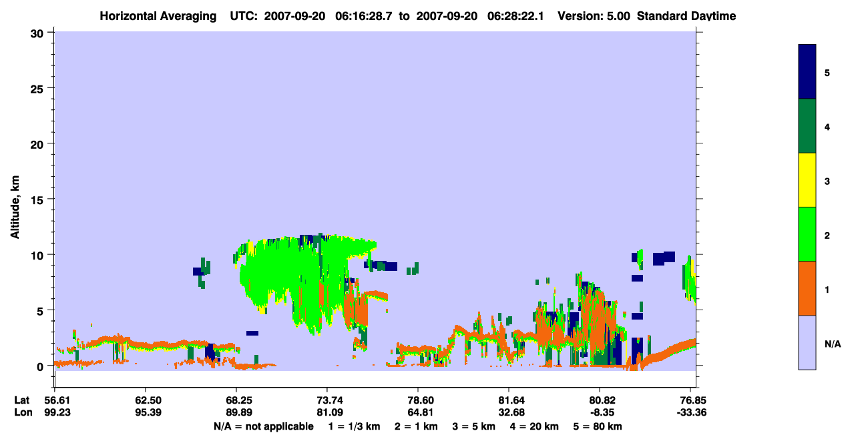Click the legend note '5 = 80 km'
868x445 pixels.
pos(597,426)
